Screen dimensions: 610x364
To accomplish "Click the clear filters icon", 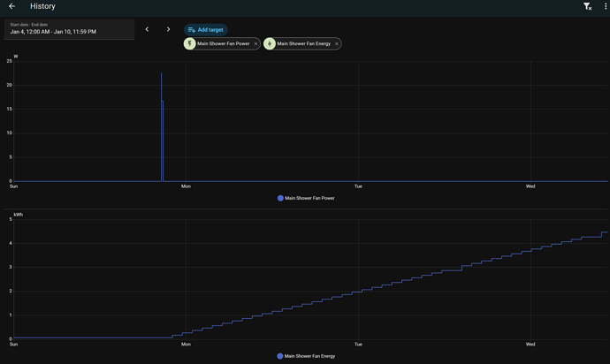I will [587, 6].
